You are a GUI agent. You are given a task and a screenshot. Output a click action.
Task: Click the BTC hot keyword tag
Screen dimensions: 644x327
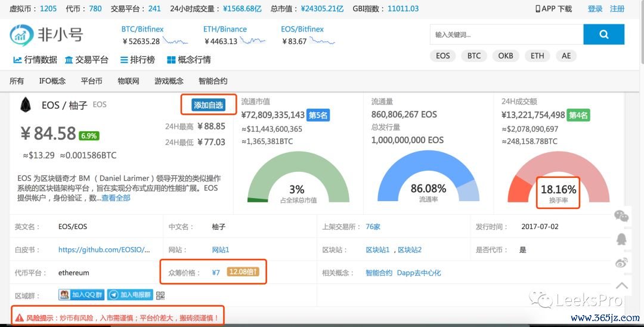(474, 56)
